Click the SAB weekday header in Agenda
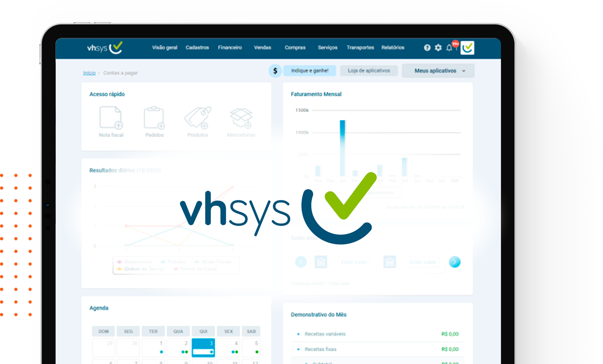The height and width of the screenshot is (364, 603). click(x=251, y=332)
